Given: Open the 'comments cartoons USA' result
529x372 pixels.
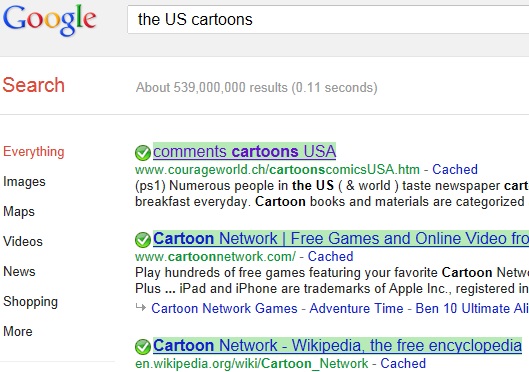Looking at the screenshot, I should click(245, 151).
